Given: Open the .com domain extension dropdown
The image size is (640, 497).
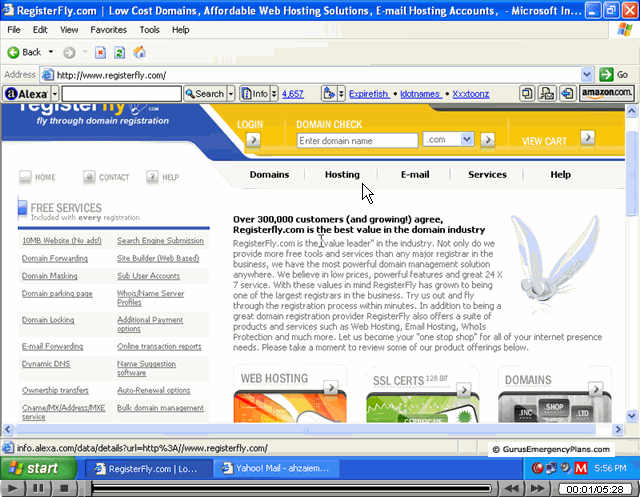Looking at the screenshot, I should (x=467, y=139).
